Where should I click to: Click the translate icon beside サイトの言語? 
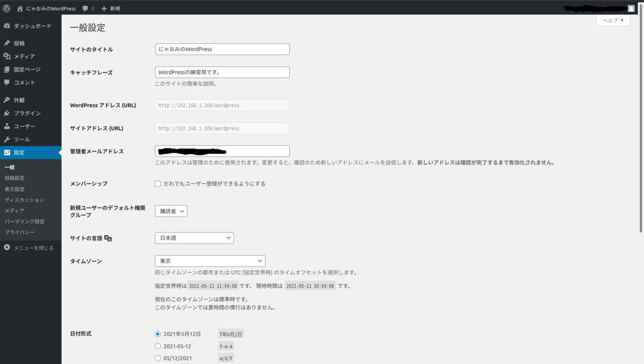(108, 238)
